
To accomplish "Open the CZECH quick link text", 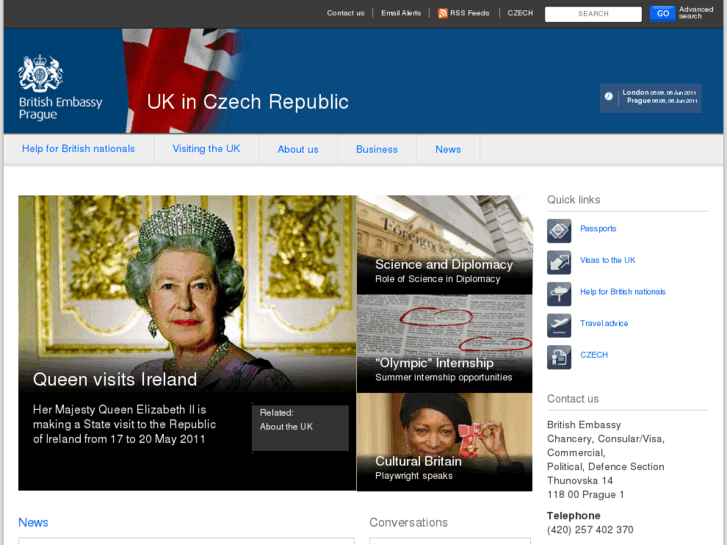I will pyautogui.click(x=594, y=355).
